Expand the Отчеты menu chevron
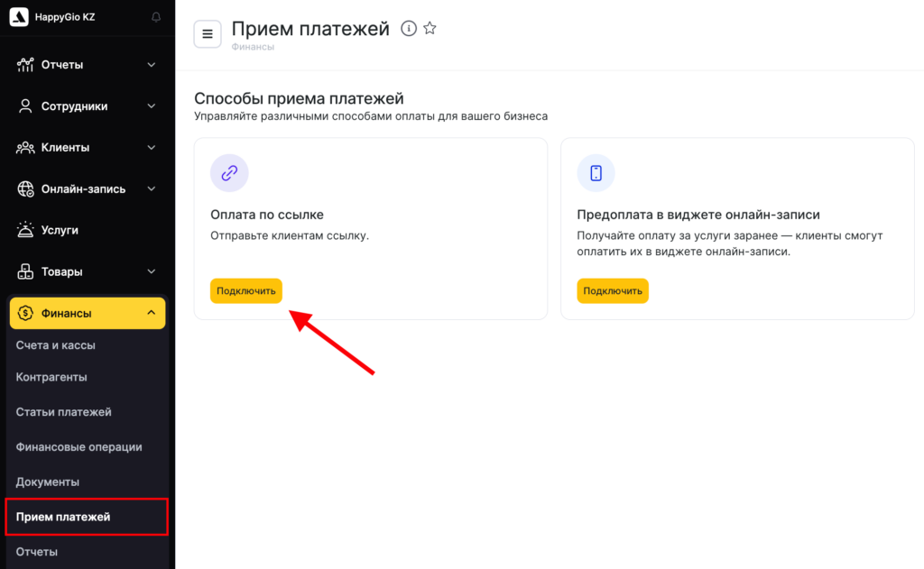Screen dimensions: 924x569 click(x=151, y=65)
